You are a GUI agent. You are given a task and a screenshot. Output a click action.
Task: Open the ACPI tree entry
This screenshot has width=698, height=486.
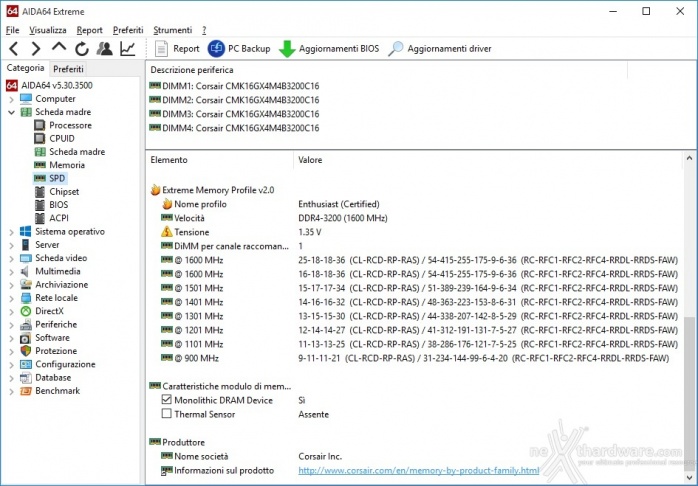pos(52,218)
